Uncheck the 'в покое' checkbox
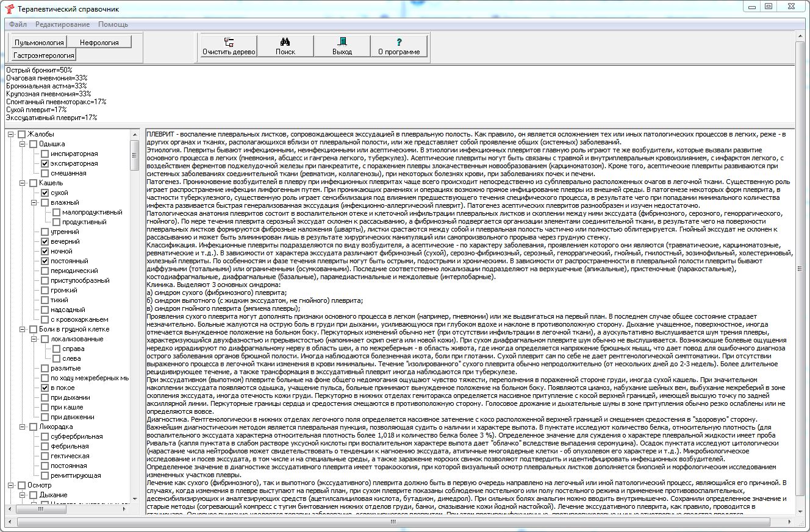The width and height of the screenshot is (810, 532). pyautogui.click(x=45, y=388)
